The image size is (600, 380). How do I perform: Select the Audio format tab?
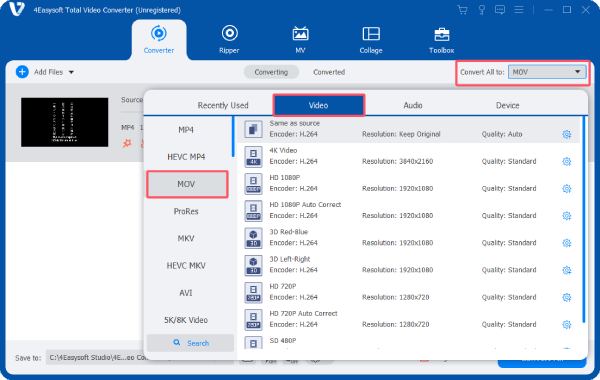click(x=413, y=105)
